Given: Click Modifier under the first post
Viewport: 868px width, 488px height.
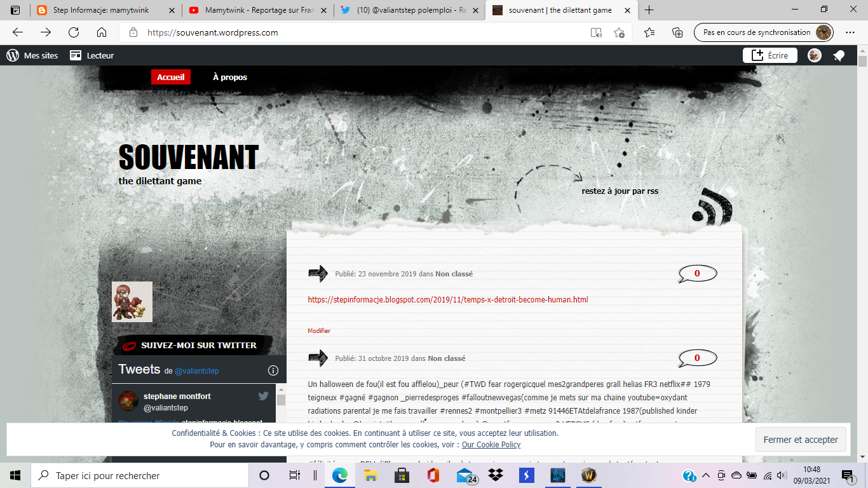Looking at the screenshot, I should click(x=319, y=330).
